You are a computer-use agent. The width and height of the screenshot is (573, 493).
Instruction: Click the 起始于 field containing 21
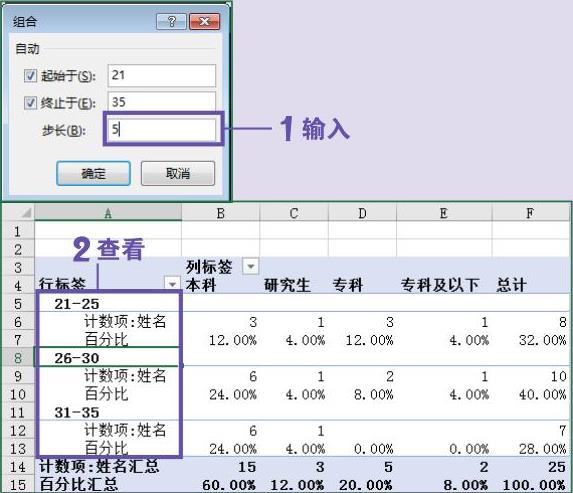(162, 76)
